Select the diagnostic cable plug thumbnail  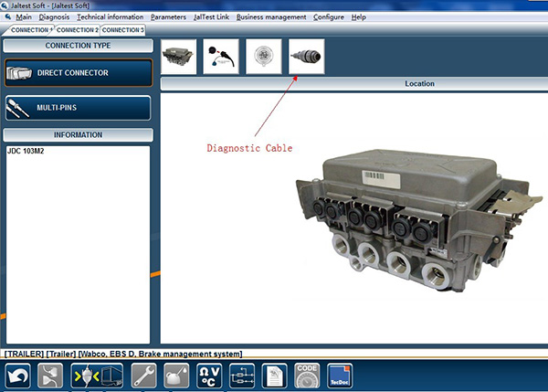pos(307,57)
